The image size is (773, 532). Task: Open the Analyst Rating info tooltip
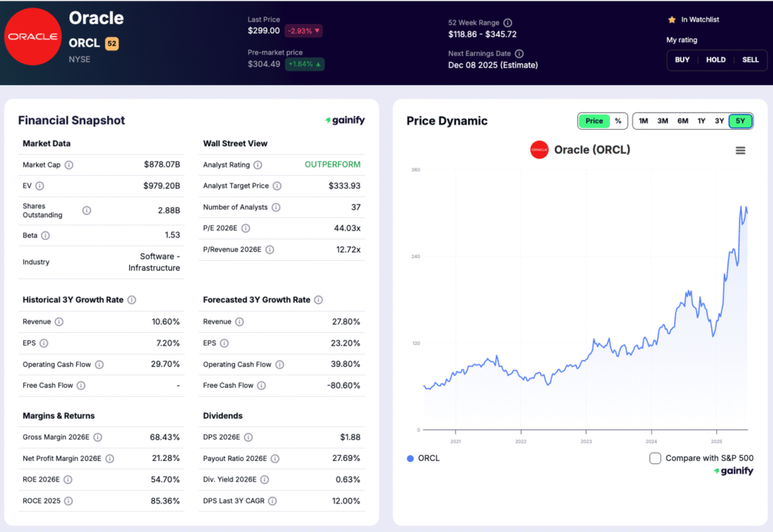[257, 164]
